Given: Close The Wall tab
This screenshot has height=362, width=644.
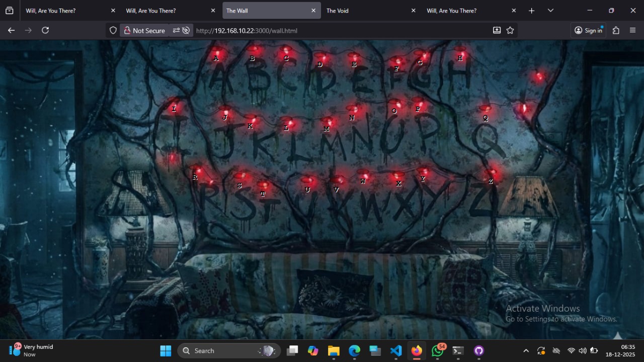Looking at the screenshot, I should [x=313, y=11].
